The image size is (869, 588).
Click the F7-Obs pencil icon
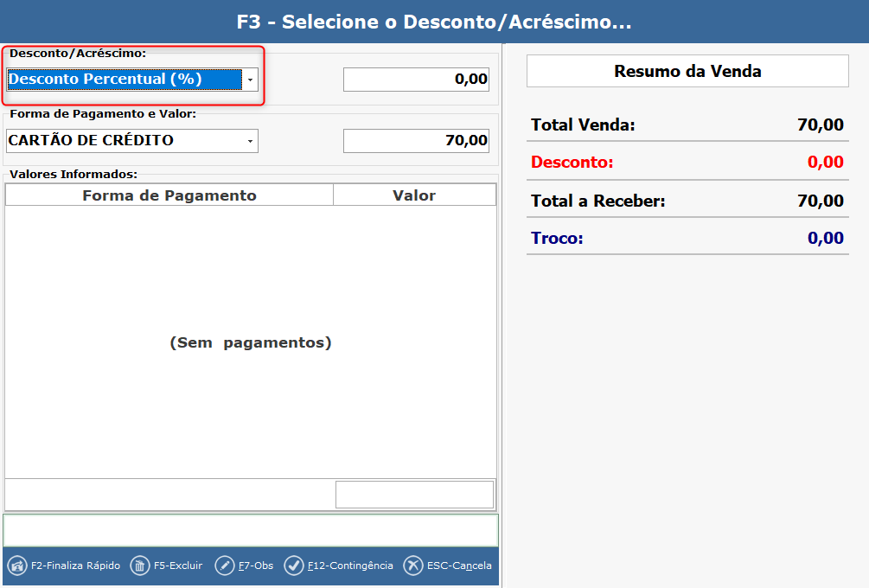click(x=224, y=566)
